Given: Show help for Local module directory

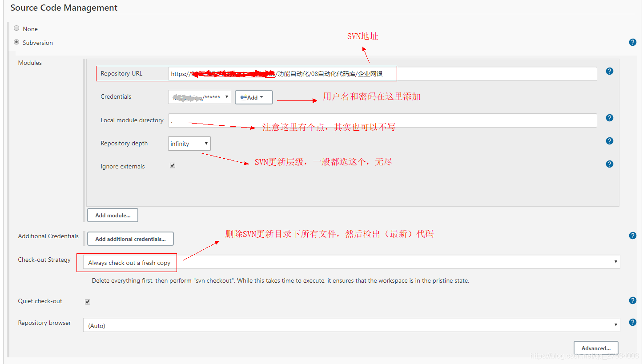Looking at the screenshot, I should coord(609,118).
